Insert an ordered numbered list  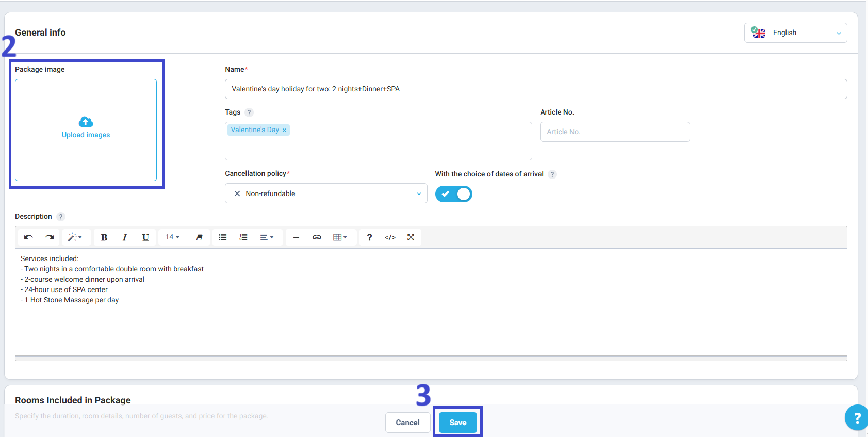(243, 237)
